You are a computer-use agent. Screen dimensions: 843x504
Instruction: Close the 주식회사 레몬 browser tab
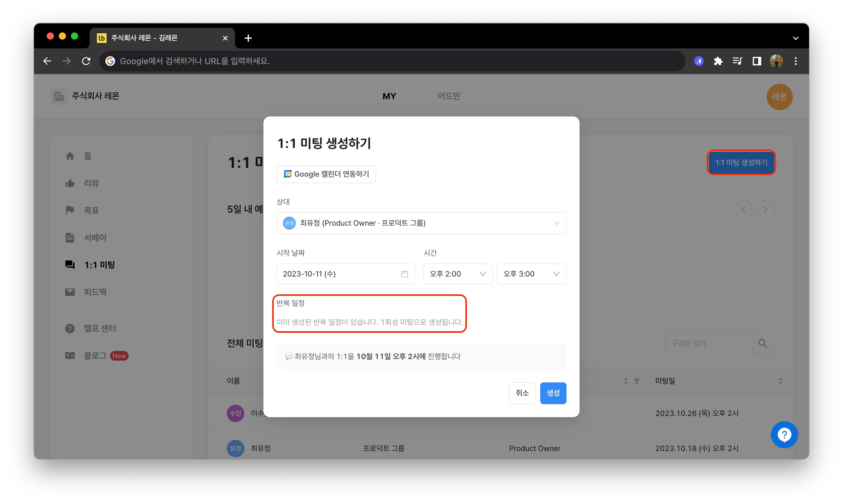point(225,38)
